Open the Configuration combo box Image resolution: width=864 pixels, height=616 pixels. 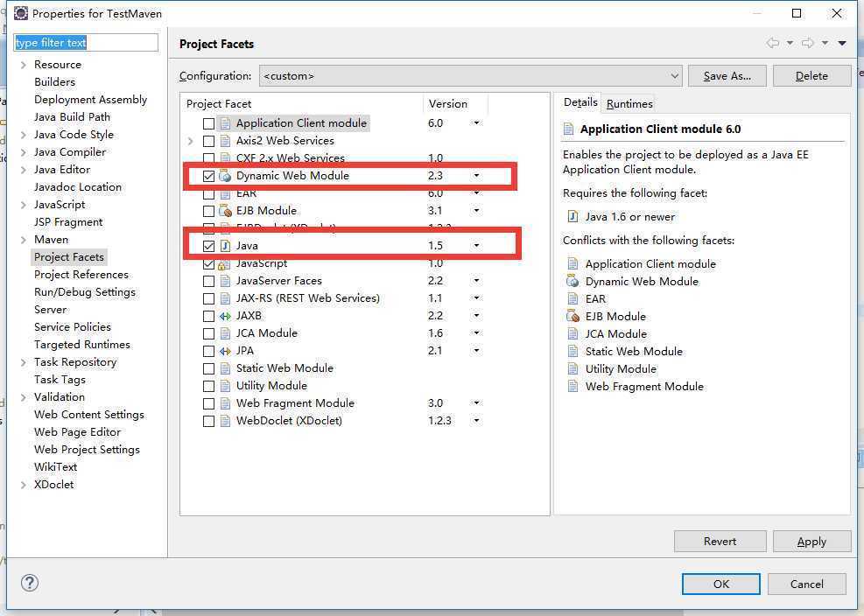[471, 76]
